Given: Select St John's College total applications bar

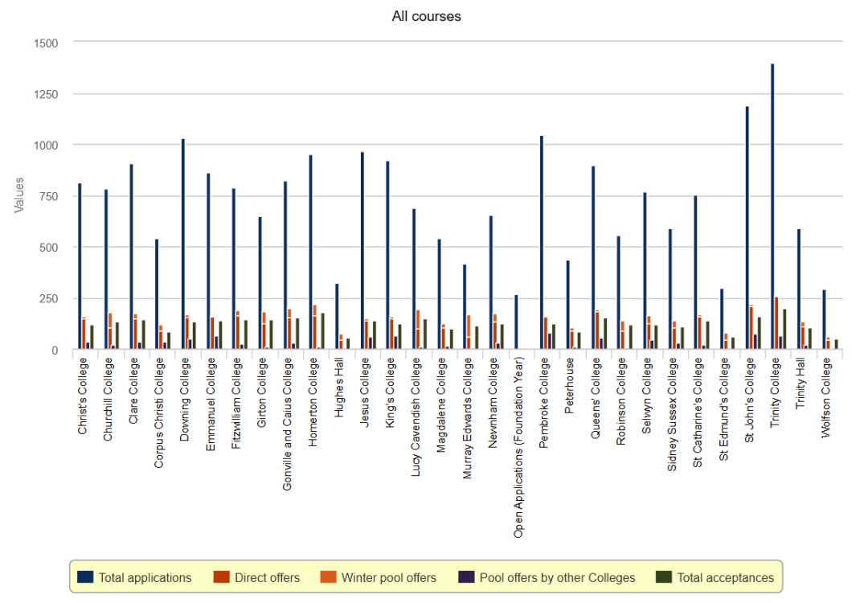Looking at the screenshot, I should 747,228.
